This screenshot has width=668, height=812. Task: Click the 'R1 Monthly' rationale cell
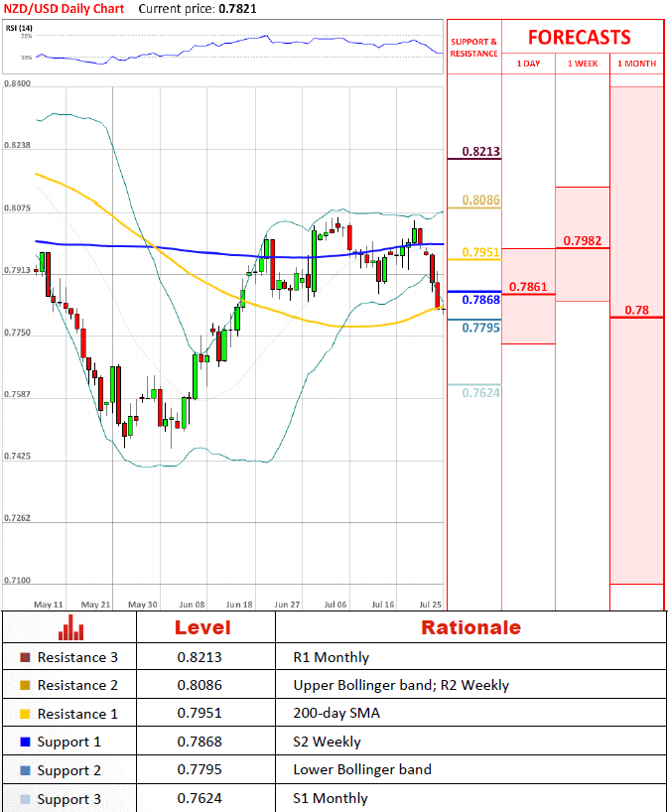point(332,657)
